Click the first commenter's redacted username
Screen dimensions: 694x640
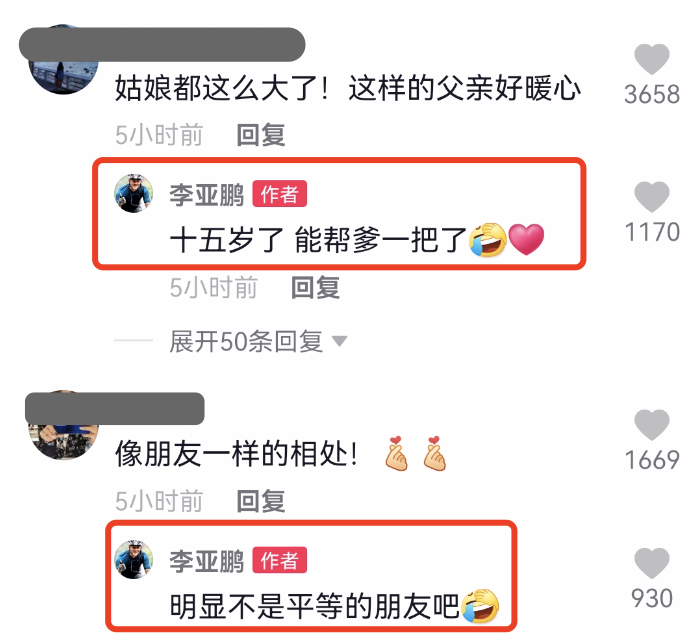[162, 45]
